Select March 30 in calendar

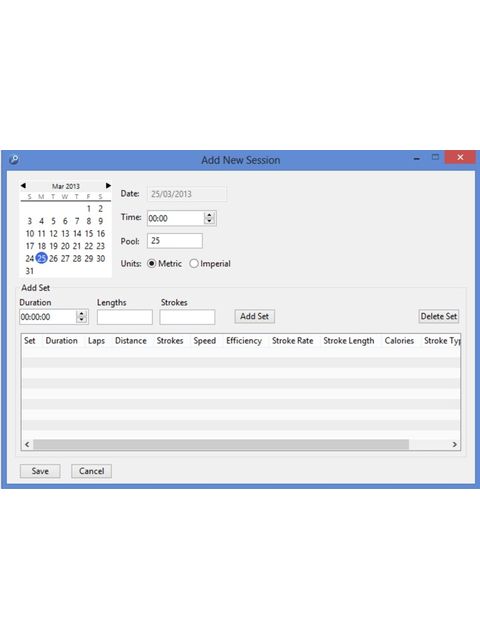click(x=100, y=258)
